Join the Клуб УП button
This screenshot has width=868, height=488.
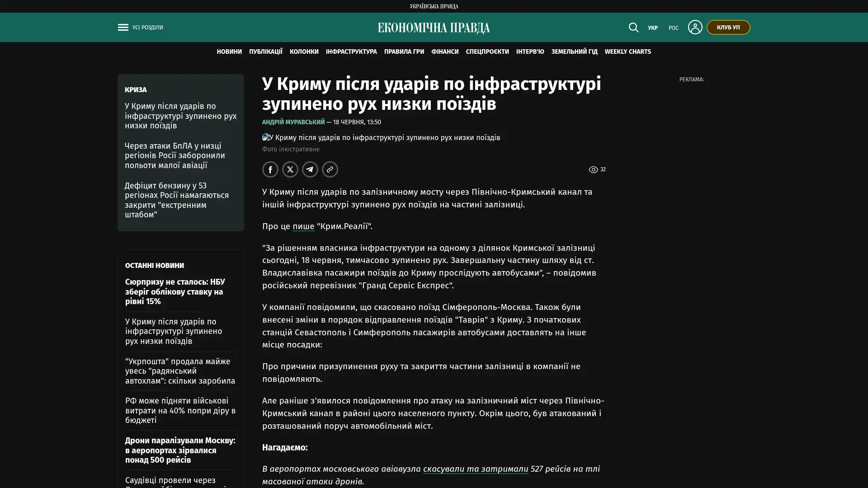[728, 27]
